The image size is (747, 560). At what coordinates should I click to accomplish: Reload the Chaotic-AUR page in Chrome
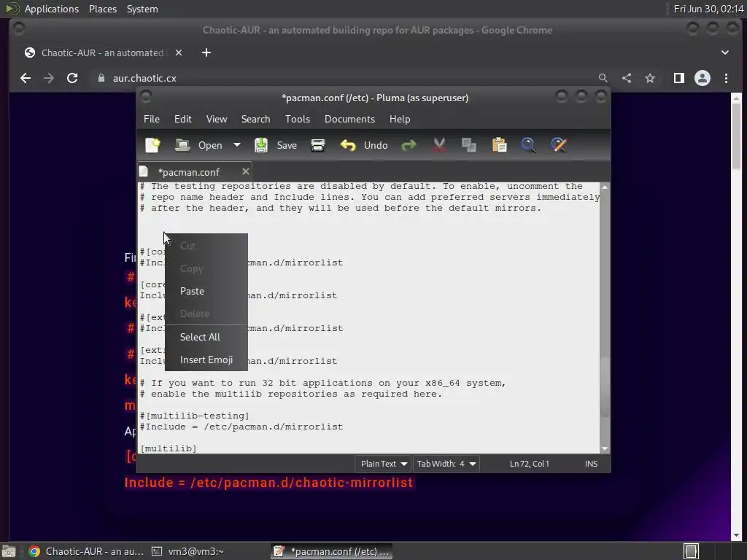click(72, 78)
